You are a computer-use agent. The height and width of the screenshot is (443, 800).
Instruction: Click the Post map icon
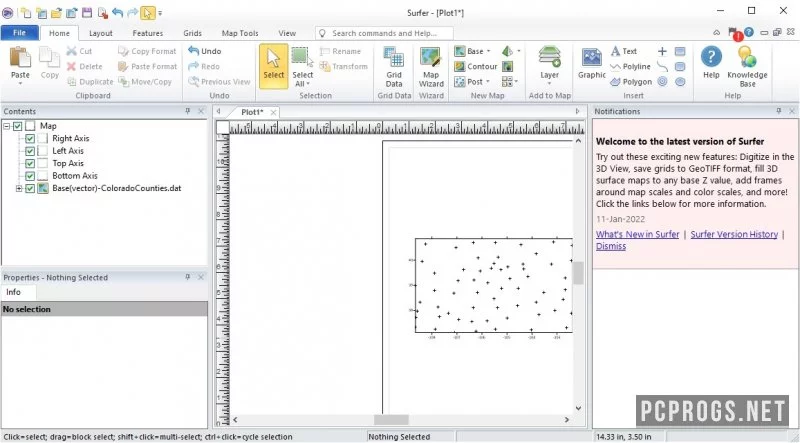[460, 82]
